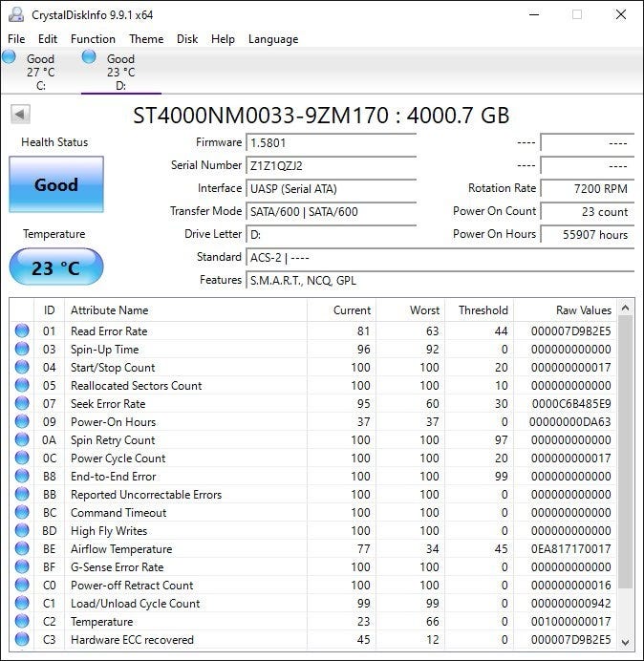
Task: Open the Function menu
Action: tap(93, 39)
